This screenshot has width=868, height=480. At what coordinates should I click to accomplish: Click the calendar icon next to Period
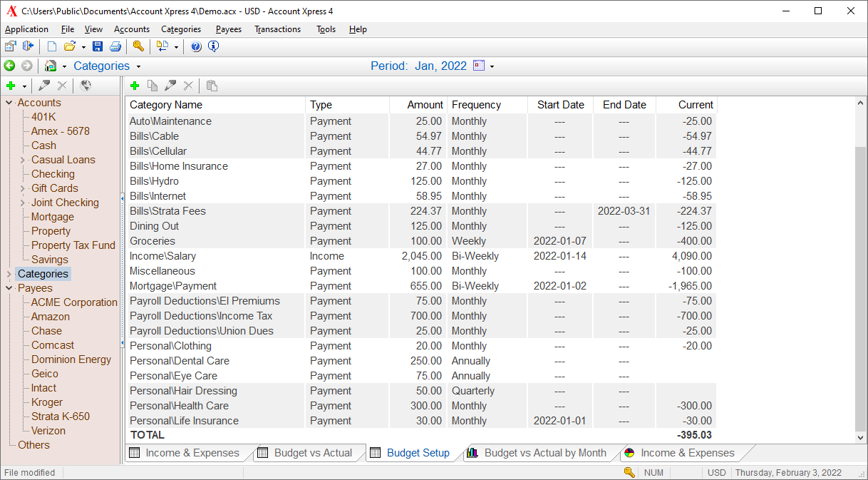pos(479,66)
